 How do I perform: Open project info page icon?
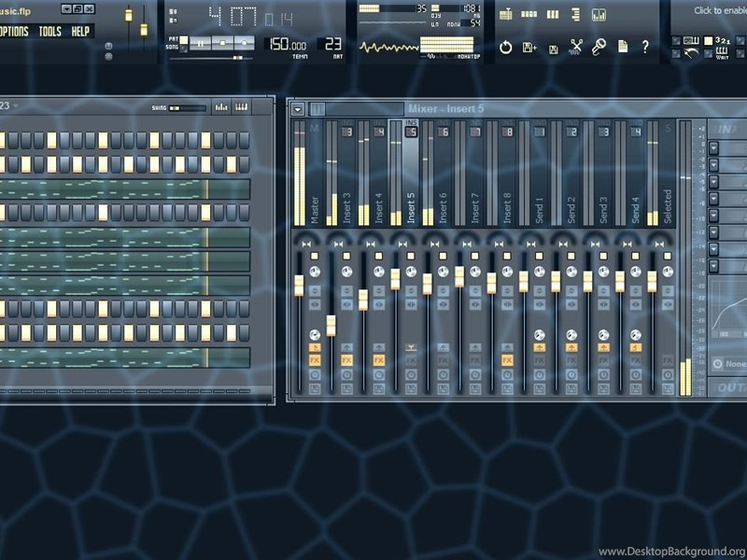point(623,47)
